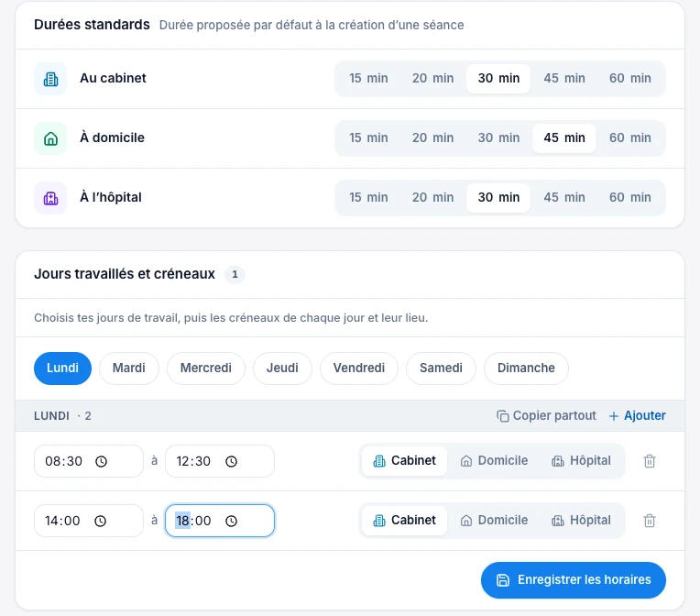The width and height of the screenshot is (700, 616).
Task: Click the LUNDI · 2 section label
Action: pos(62,416)
